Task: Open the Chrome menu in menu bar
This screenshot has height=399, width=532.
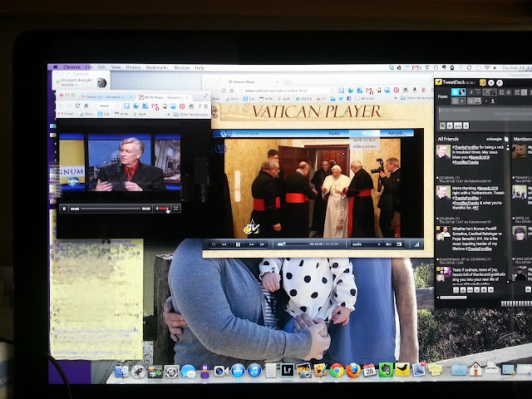Action: 71,67
